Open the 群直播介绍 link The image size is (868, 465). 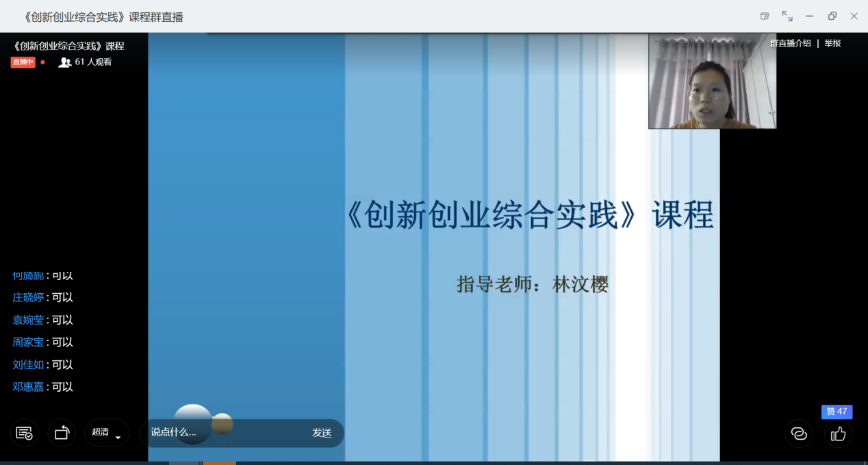pyautogui.click(x=790, y=43)
